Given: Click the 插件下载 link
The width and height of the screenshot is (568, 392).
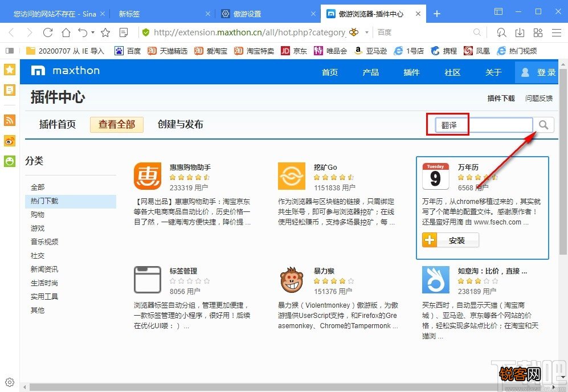Looking at the screenshot, I should [501, 98].
